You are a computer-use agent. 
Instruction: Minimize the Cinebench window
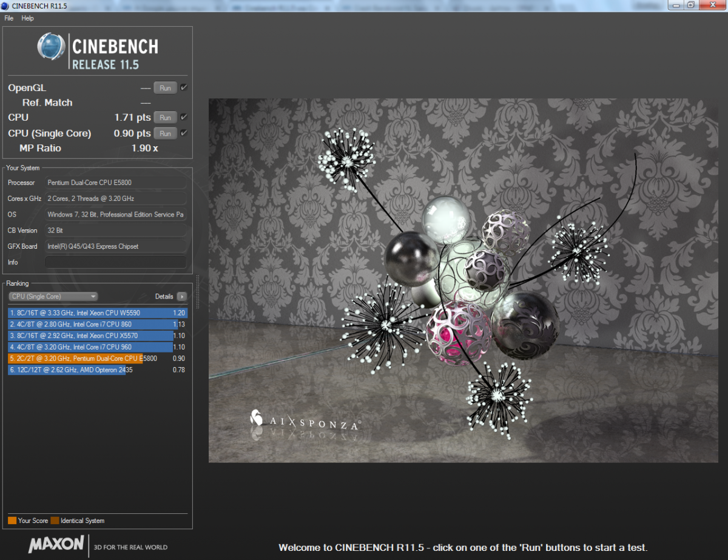pos(678,5)
